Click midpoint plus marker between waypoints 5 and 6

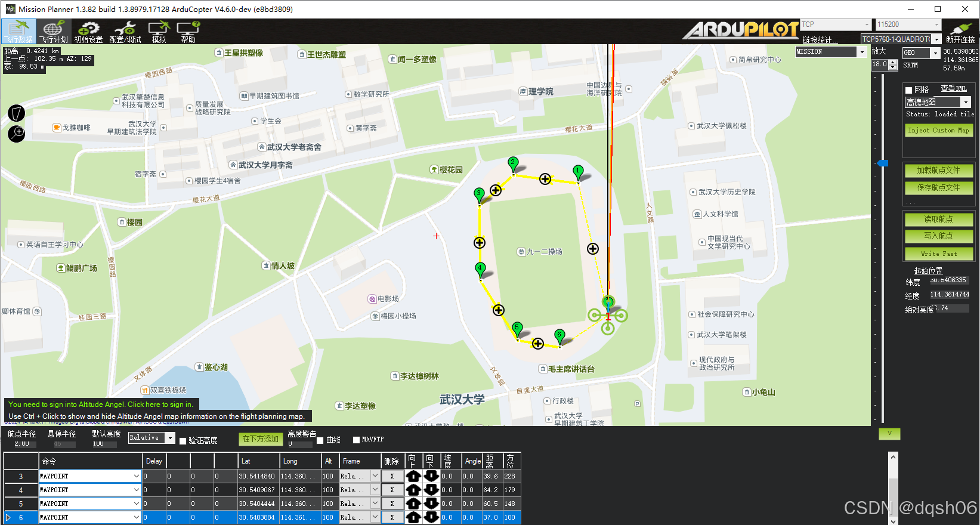click(x=538, y=344)
